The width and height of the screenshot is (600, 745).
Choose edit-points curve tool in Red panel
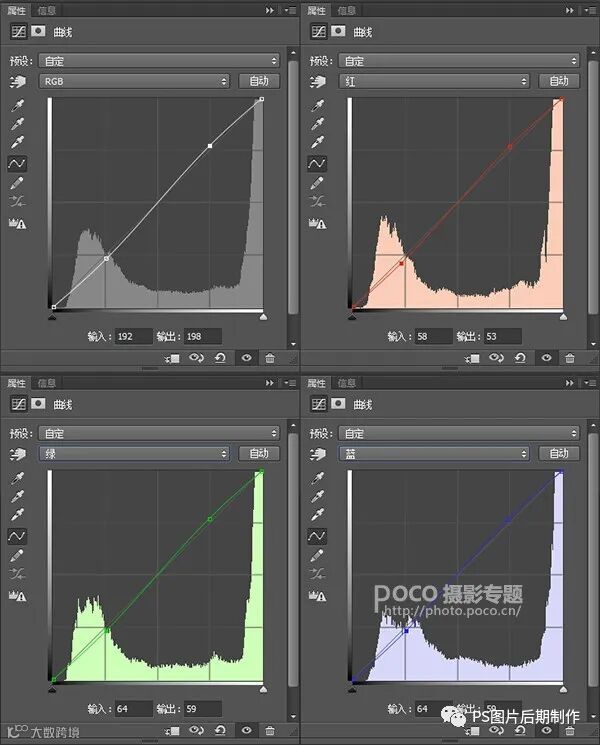tap(317, 164)
